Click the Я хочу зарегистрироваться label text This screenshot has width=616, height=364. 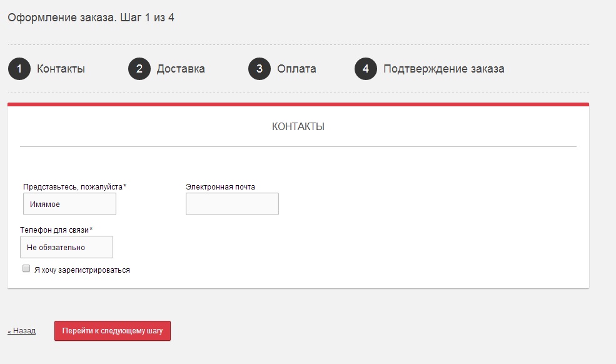click(x=82, y=270)
